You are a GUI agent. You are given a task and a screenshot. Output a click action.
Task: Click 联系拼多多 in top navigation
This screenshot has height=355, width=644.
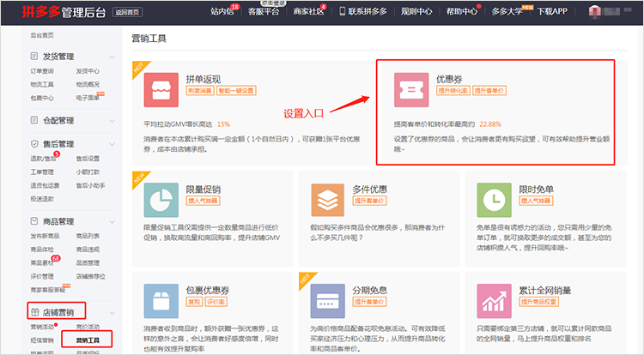pos(368,11)
